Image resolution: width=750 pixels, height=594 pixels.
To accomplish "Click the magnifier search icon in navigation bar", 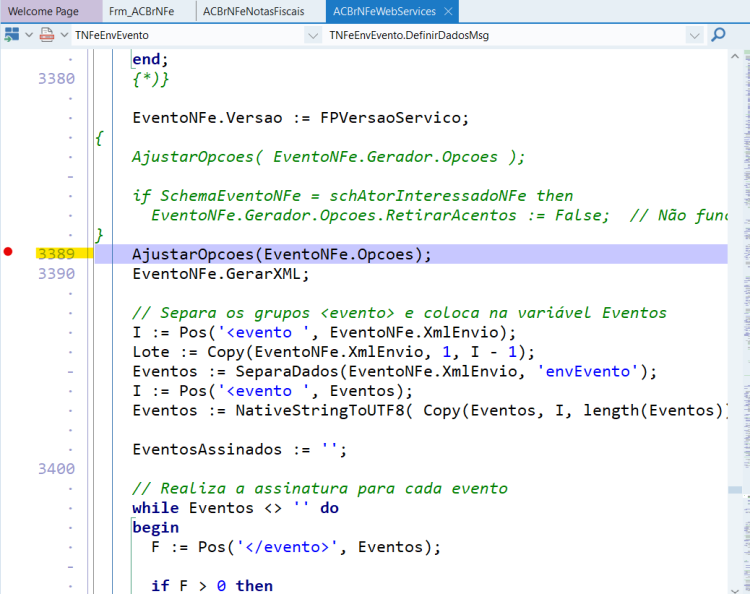I will point(717,35).
